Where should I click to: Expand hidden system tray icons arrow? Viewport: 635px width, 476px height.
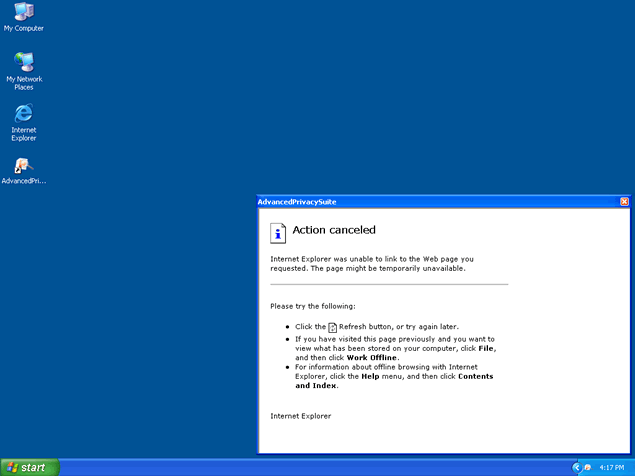pyautogui.click(x=576, y=467)
